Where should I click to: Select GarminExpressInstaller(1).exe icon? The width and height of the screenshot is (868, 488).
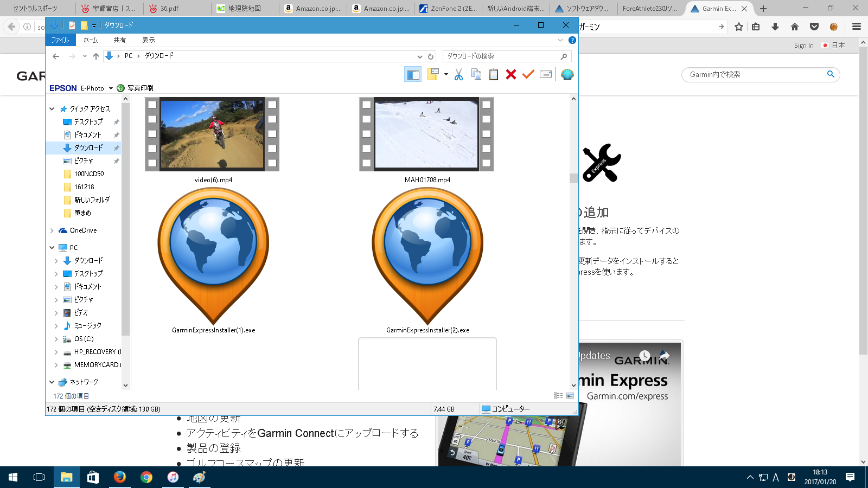coord(213,256)
